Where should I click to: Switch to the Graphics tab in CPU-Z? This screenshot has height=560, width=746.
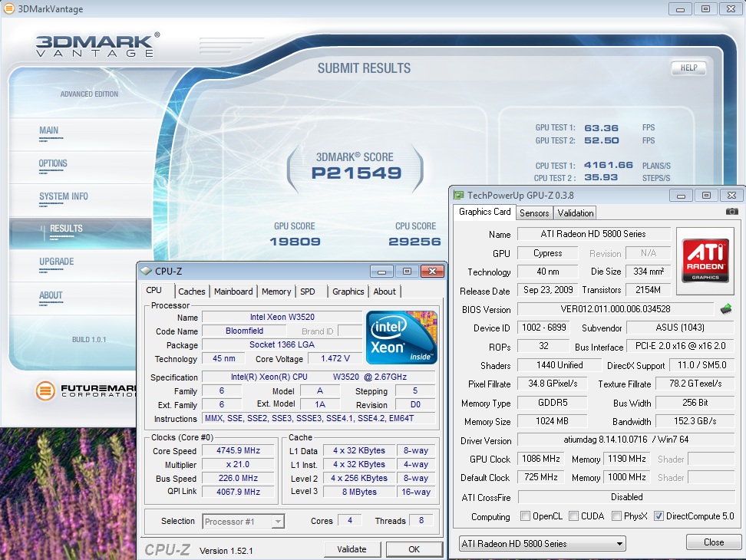click(x=348, y=292)
